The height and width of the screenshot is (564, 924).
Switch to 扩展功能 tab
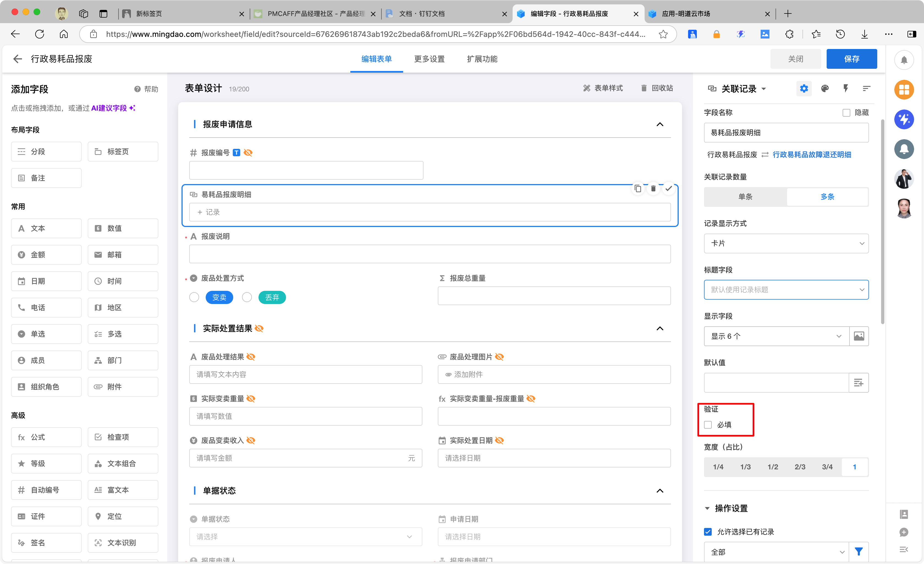click(482, 59)
